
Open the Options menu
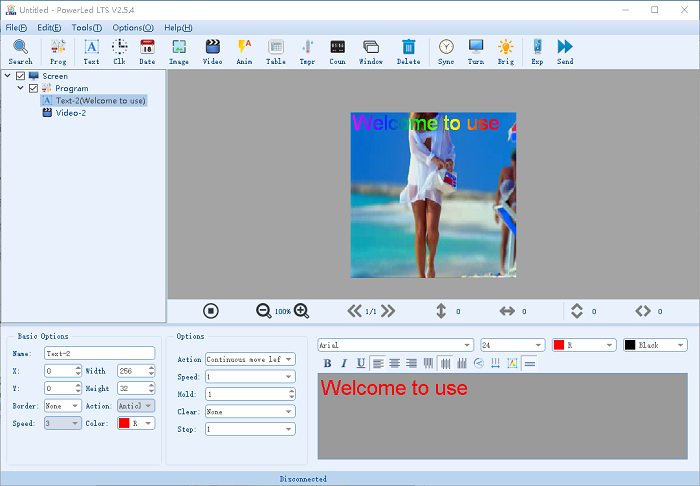[x=132, y=28]
